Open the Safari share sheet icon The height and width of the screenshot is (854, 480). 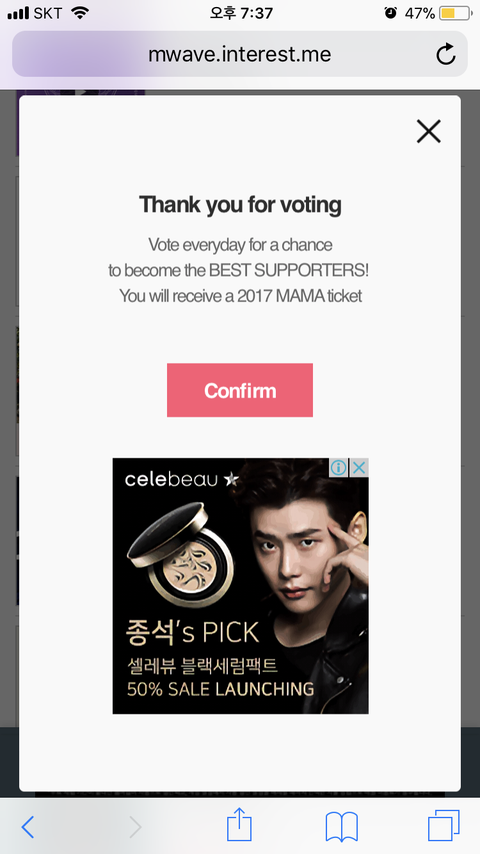tap(239, 825)
